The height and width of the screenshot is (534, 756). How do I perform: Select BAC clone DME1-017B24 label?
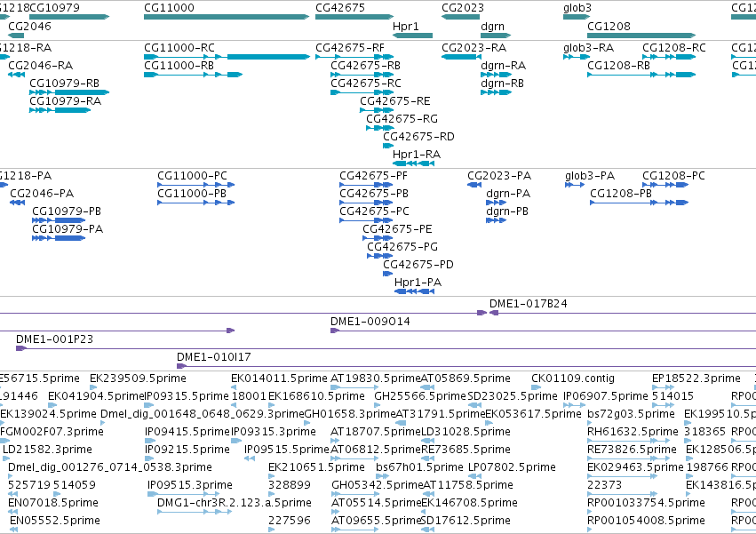[x=529, y=304]
